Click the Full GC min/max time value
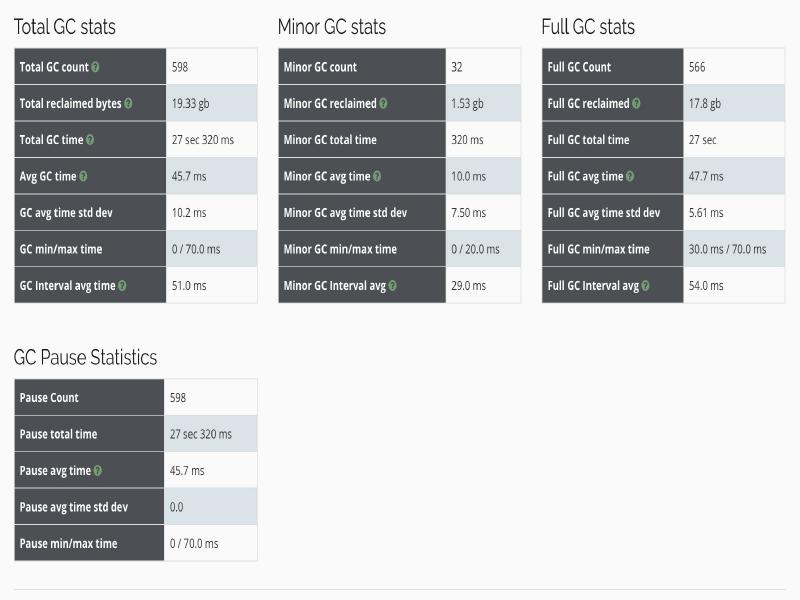The height and width of the screenshot is (600, 800). [727, 250]
